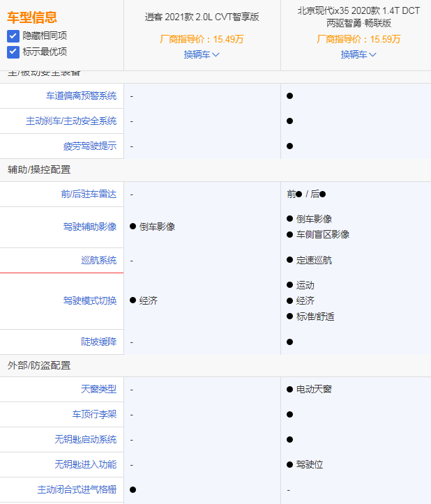The width and height of the screenshot is (431, 504).
Task: Click 经济 in the 逍客 column
Action: (x=149, y=300)
